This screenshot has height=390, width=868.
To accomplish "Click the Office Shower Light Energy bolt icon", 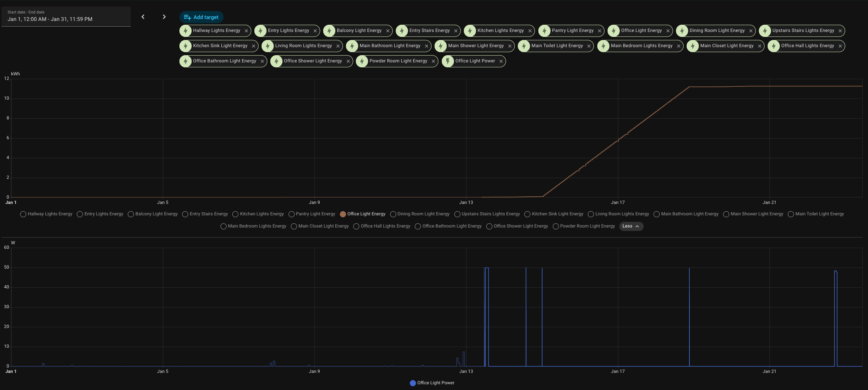I will (x=277, y=61).
